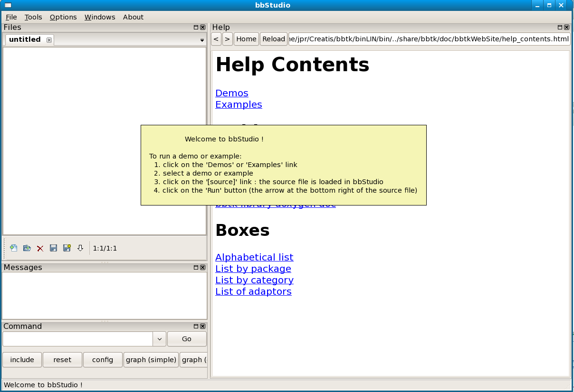Close the file with the red X icon
This screenshot has height=392, width=574.
tap(40, 248)
